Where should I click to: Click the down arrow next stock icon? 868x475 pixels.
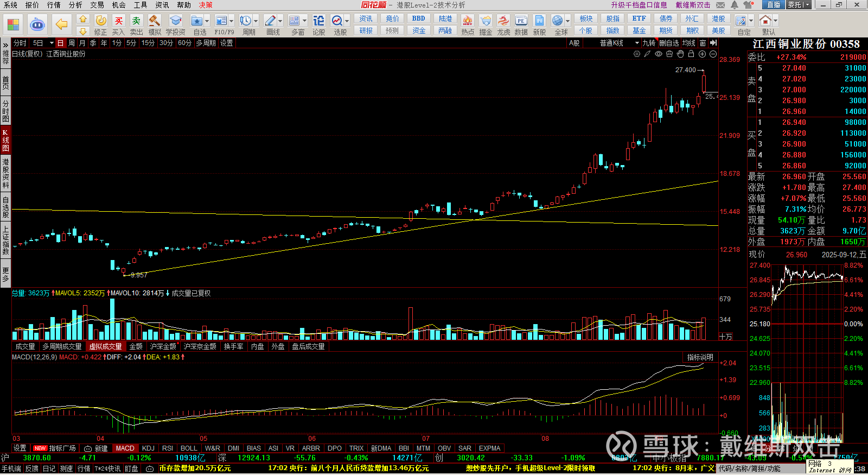[83, 31]
